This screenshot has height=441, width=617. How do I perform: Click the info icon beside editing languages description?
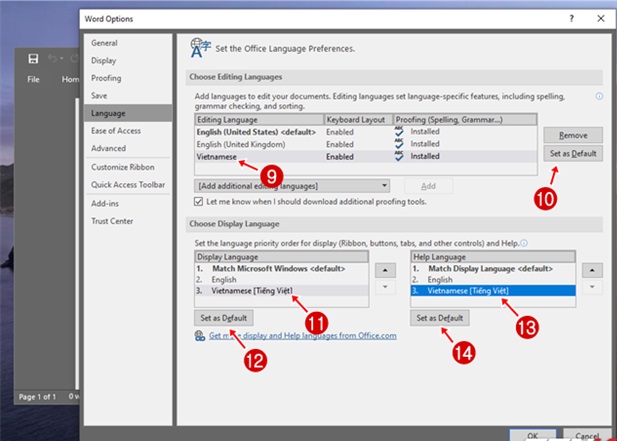click(599, 97)
